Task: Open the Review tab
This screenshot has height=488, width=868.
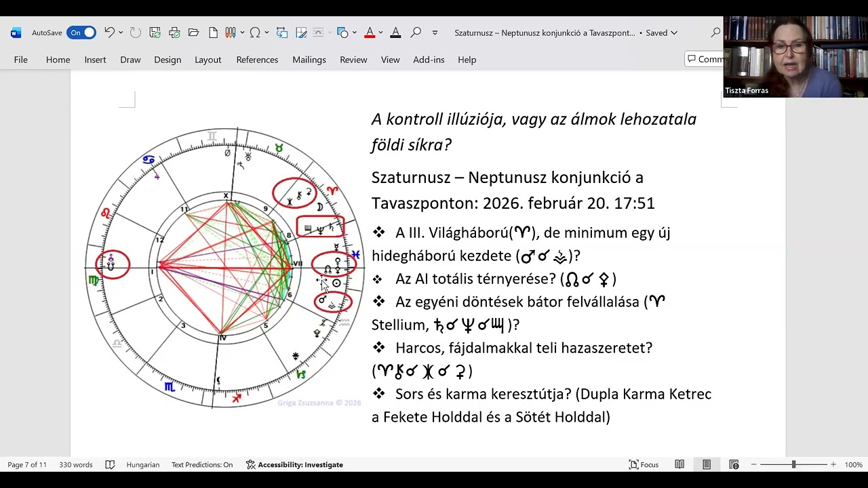Action: click(353, 60)
